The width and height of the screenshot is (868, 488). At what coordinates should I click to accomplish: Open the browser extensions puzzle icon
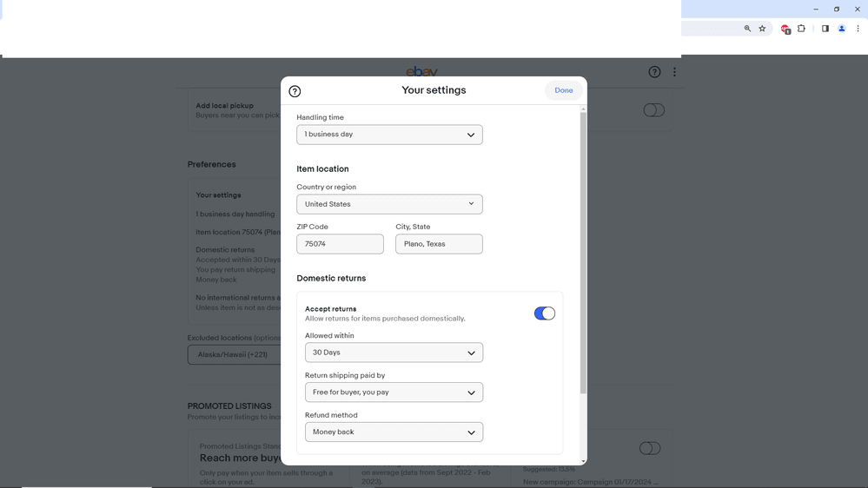(x=801, y=29)
